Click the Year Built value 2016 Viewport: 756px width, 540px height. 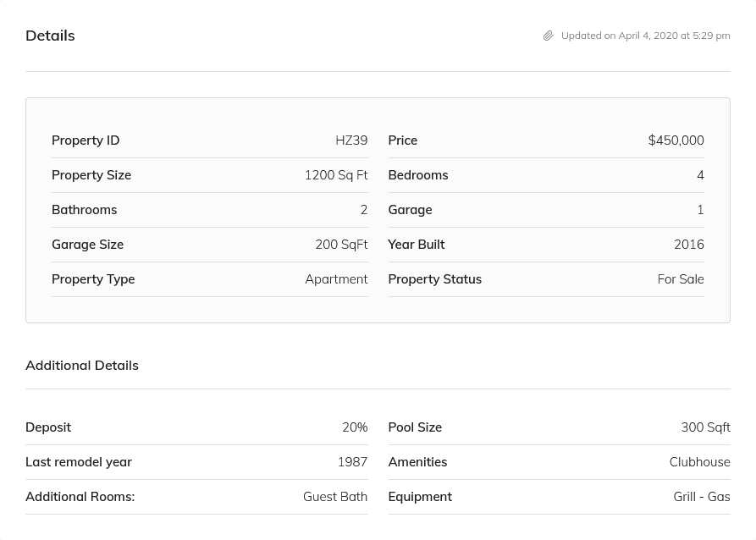point(688,245)
